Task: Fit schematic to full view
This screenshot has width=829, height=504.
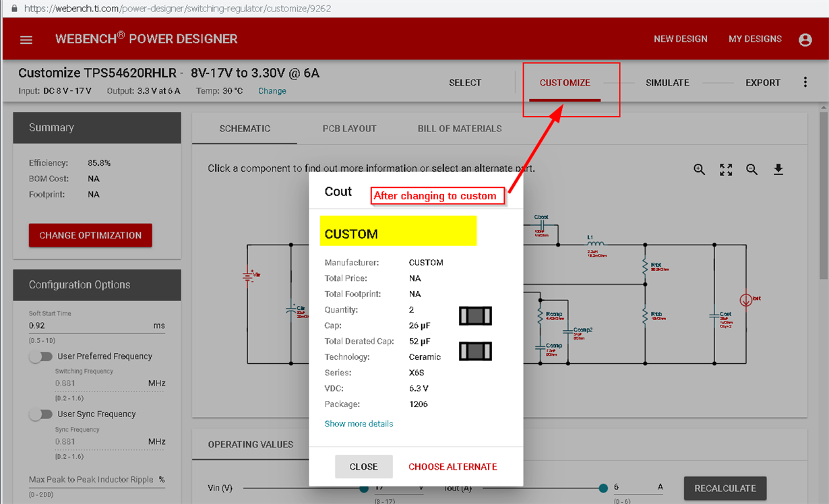Action: tap(726, 170)
